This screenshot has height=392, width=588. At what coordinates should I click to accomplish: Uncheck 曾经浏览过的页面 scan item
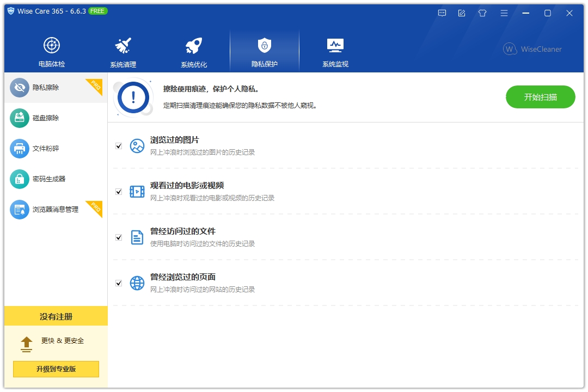tap(118, 283)
